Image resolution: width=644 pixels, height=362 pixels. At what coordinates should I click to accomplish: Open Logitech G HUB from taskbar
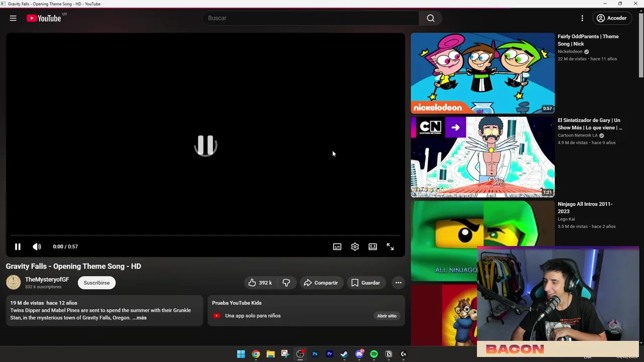click(x=403, y=354)
